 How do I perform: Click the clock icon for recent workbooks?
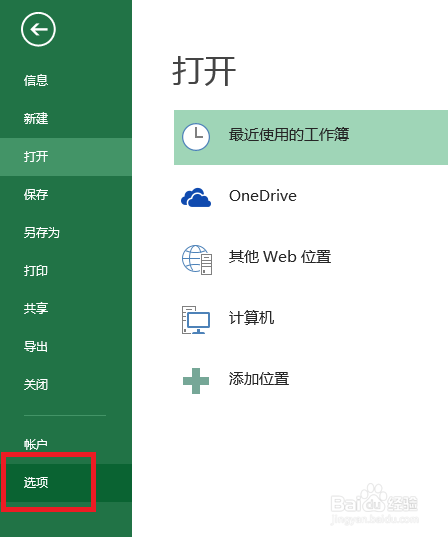(x=196, y=137)
